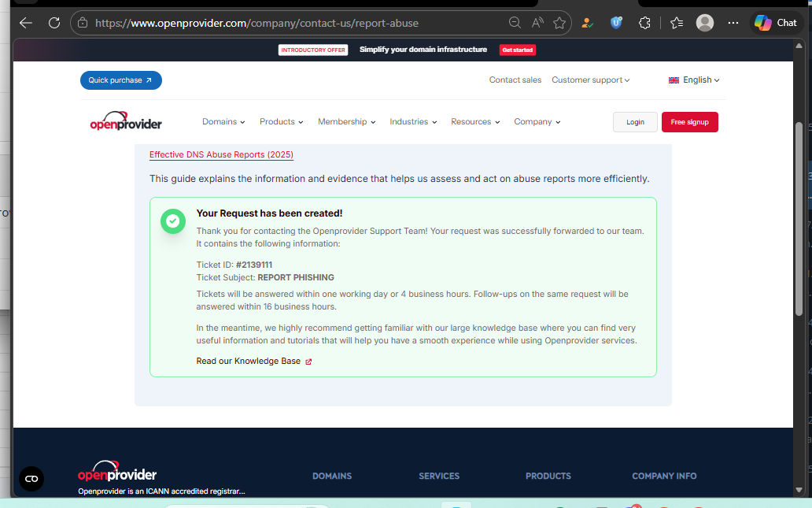Viewport: 812px width, 508px height.
Task: Expand the Industries menu
Action: (413, 122)
